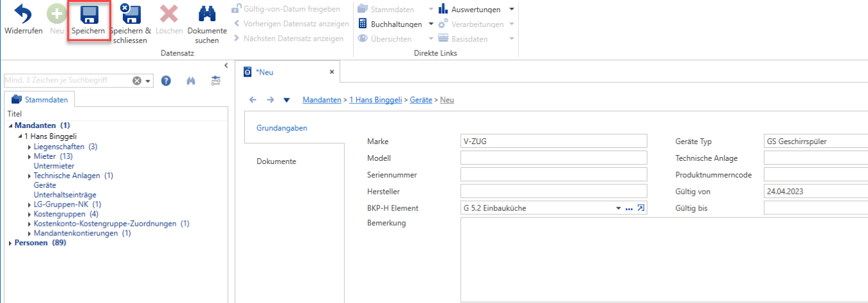Select LG-Gruppen-NK (1) tree item
This screenshot has width=868, height=303.
[67, 205]
